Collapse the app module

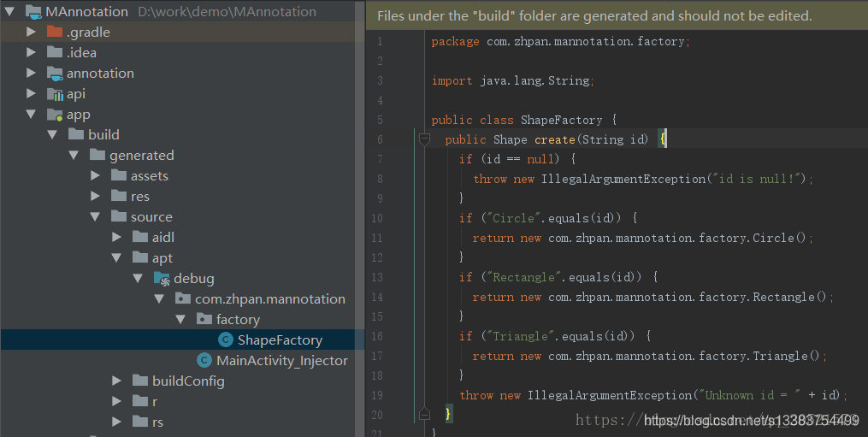(31, 114)
